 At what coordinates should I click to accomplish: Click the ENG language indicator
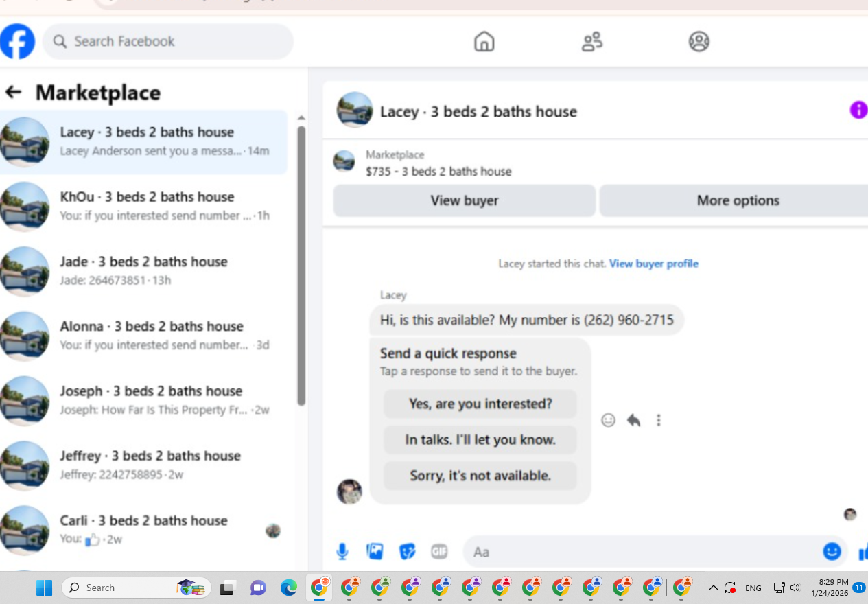[x=753, y=588]
